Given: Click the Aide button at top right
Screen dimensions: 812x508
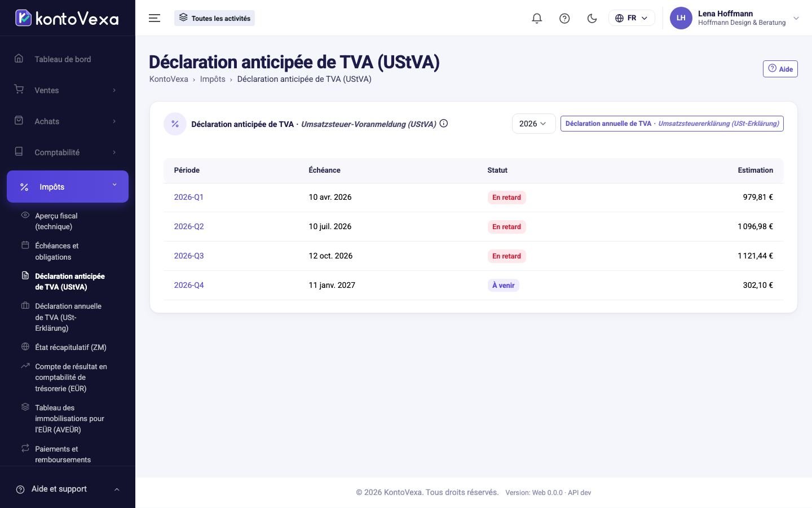Looking at the screenshot, I should tap(780, 69).
